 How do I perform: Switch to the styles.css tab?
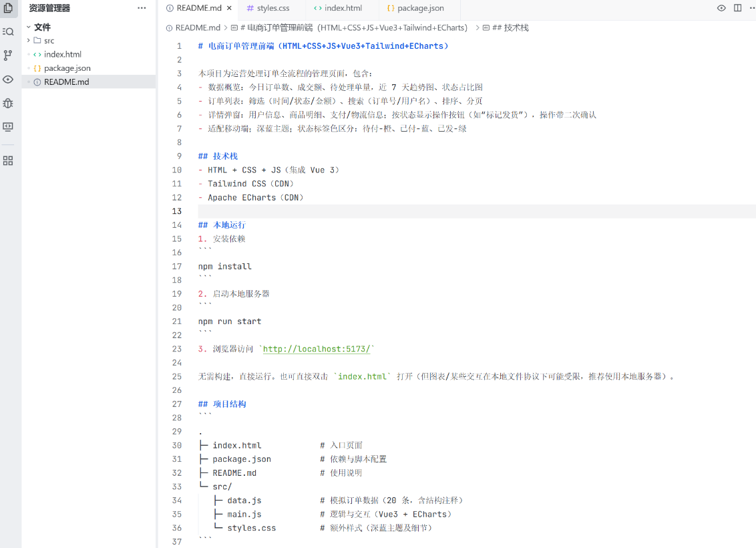pos(272,8)
